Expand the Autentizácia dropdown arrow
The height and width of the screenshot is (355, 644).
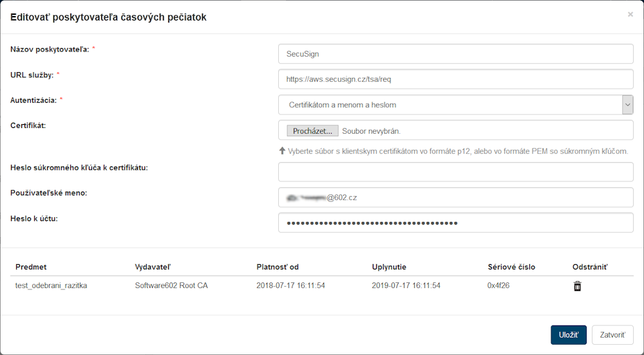pyautogui.click(x=627, y=105)
